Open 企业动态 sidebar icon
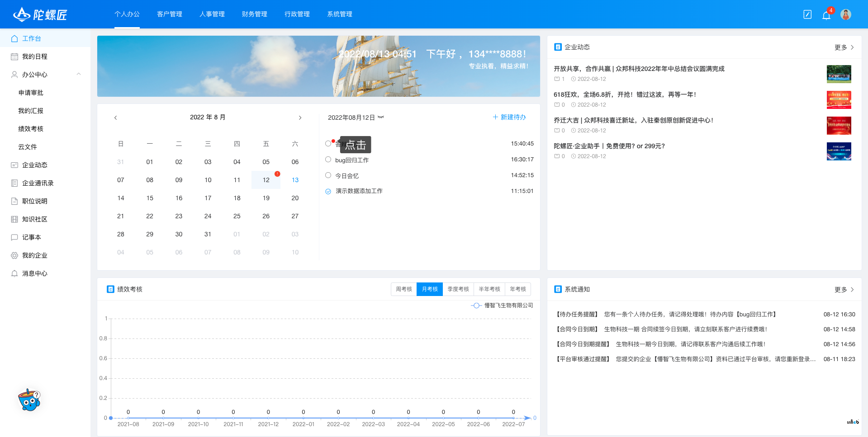This screenshot has width=868, height=437. click(x=14, y=165)
